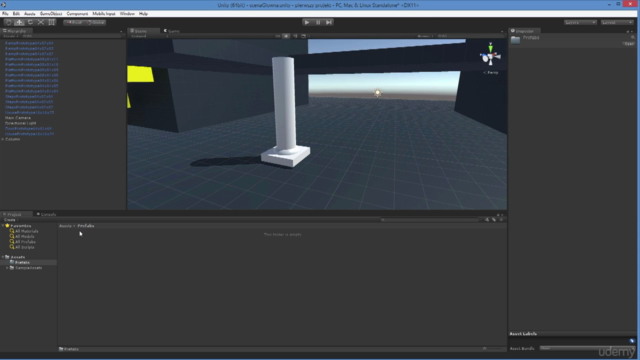The height and width of the screenshot is (360, 640).
Task: Open the File menu
Action: 5,14
